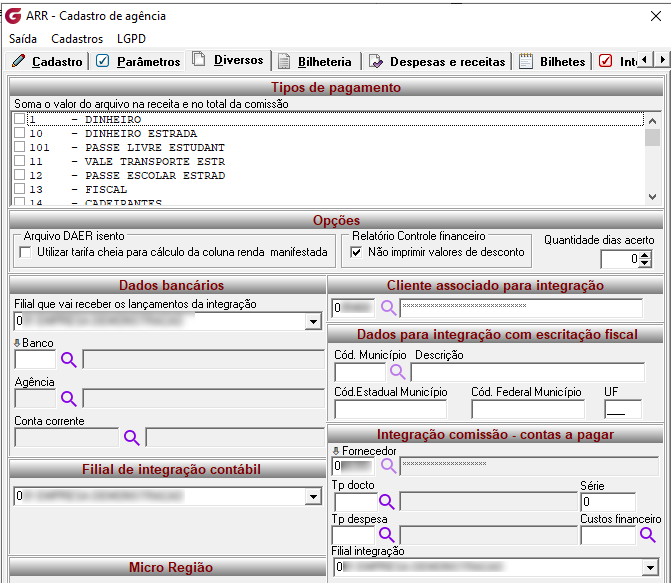Click the UF input field
The width and height of the screenshot is (671, 583).
[623, 409]
